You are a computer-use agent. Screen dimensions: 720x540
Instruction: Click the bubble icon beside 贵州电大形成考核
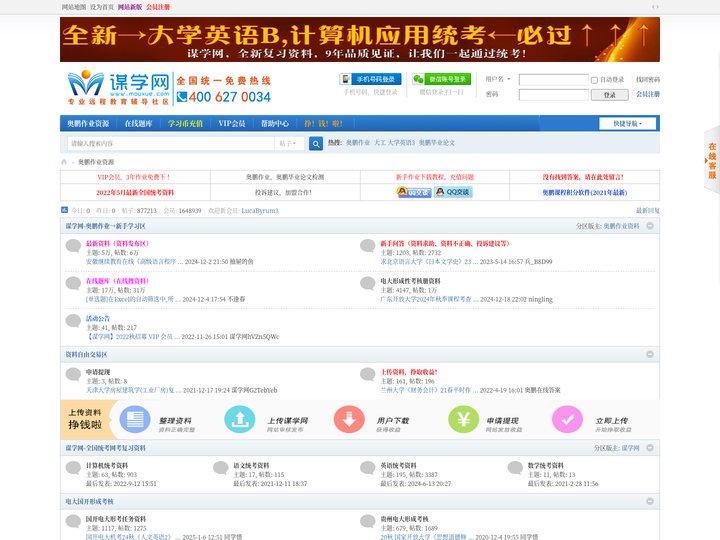368,521
